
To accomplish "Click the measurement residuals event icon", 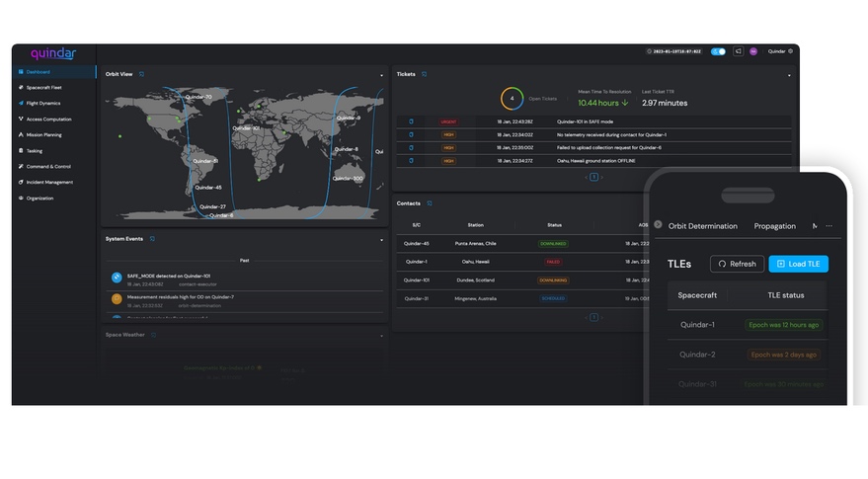I will 117,299.
